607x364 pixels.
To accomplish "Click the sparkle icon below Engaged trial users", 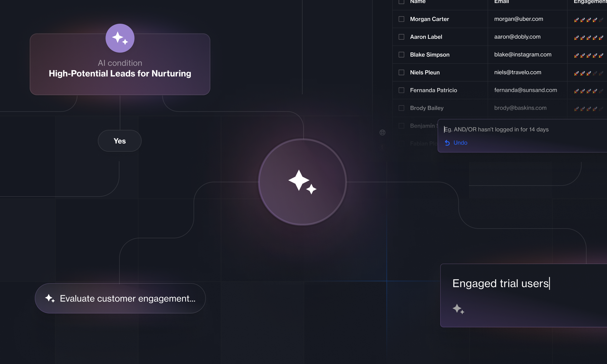I will coord(458,309).
